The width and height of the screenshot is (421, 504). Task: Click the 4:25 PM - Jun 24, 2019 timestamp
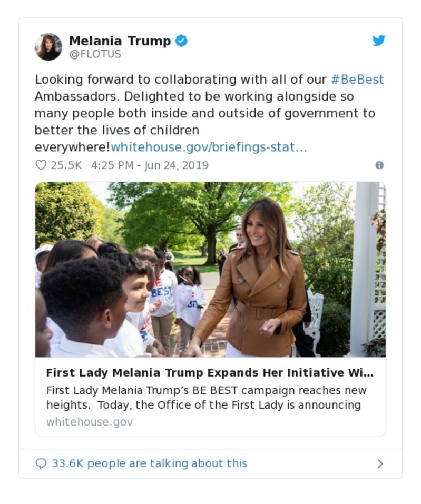pos(150,165)
